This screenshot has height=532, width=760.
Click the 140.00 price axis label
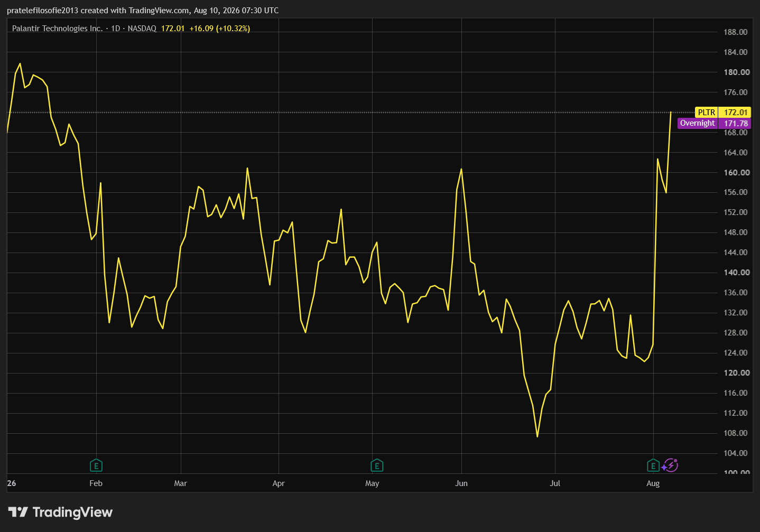[737, 273]
